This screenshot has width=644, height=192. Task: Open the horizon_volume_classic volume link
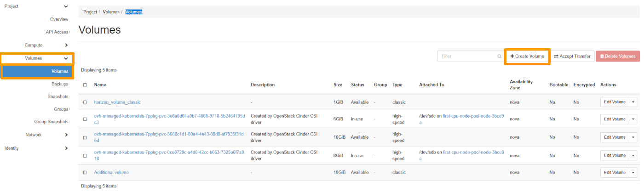[117, 102]
